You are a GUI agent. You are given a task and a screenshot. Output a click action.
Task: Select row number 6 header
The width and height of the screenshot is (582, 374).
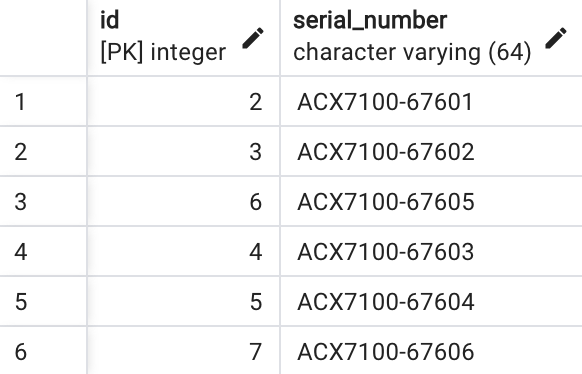click(x=43, y=351)
